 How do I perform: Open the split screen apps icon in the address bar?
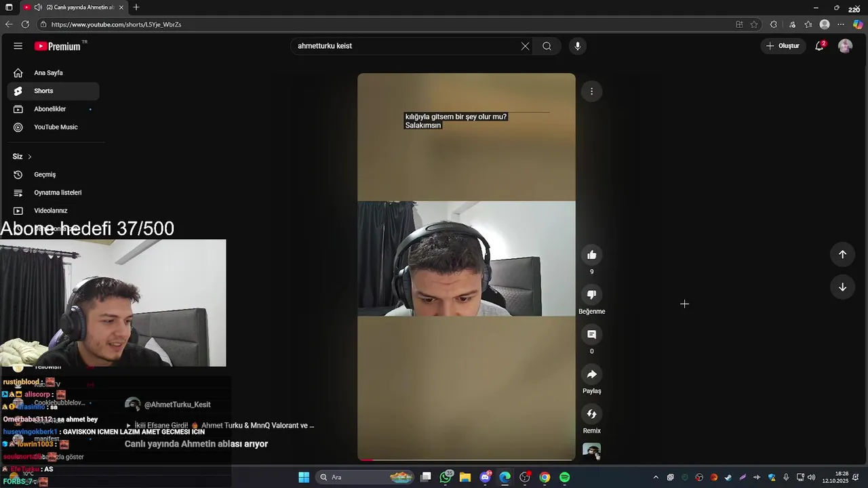[x=739, y=24]
